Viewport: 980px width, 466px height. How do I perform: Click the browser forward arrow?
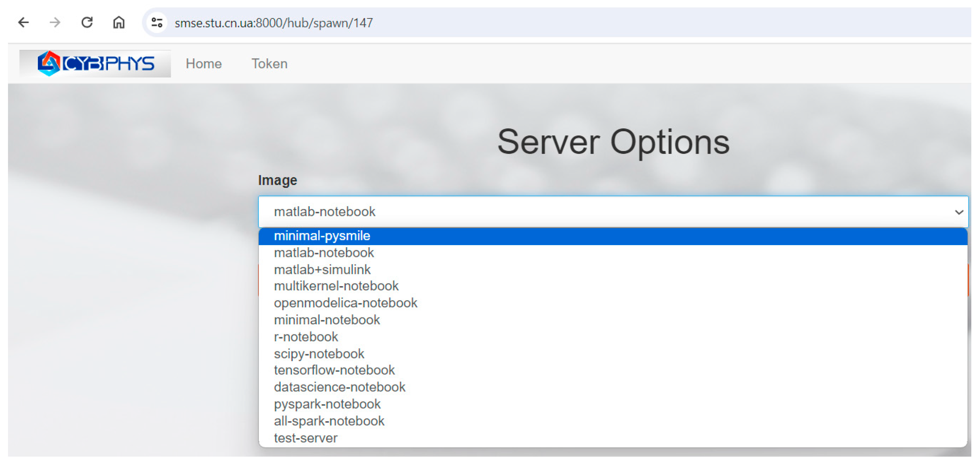coord(55,23)
